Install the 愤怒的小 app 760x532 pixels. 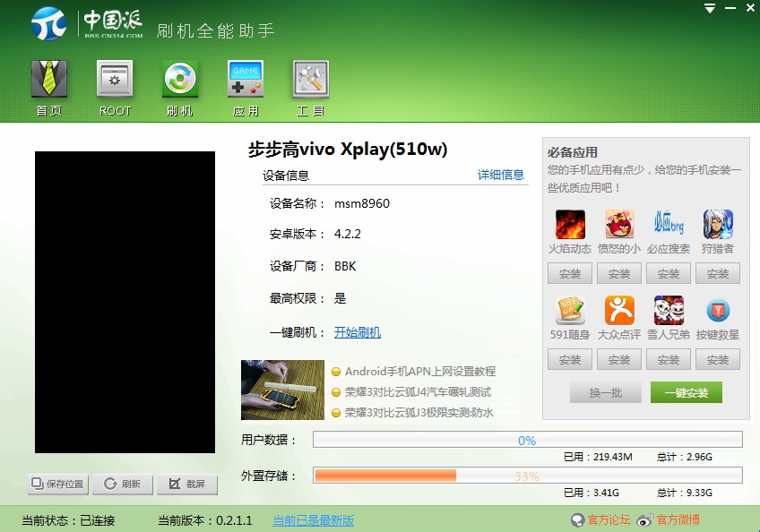619,273
